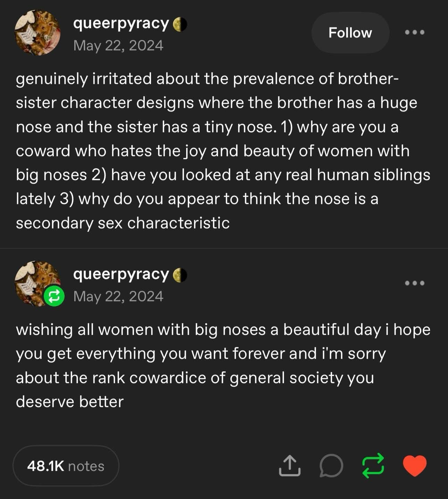Open the queerpyracy username on the second post
Viewport: 448px width, 499px height.
121,274
